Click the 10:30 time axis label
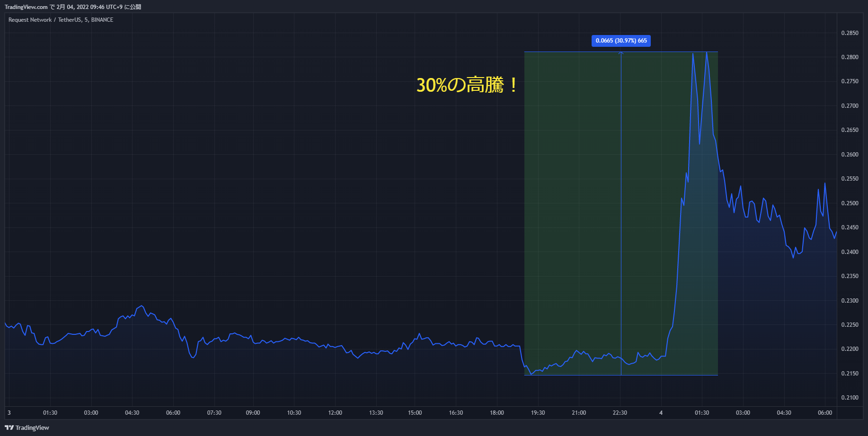Viewport: 868px width, 436px height. (x=294, y=413)
